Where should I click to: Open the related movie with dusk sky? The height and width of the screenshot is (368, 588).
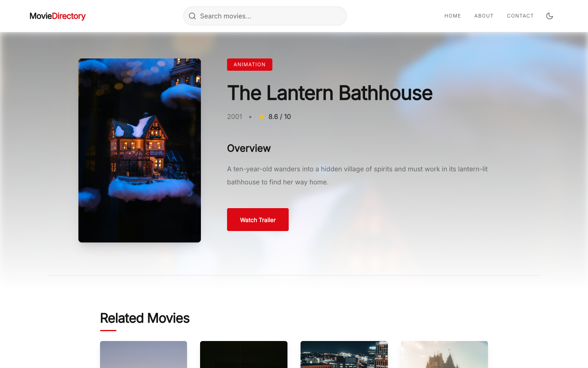(143, 355)
